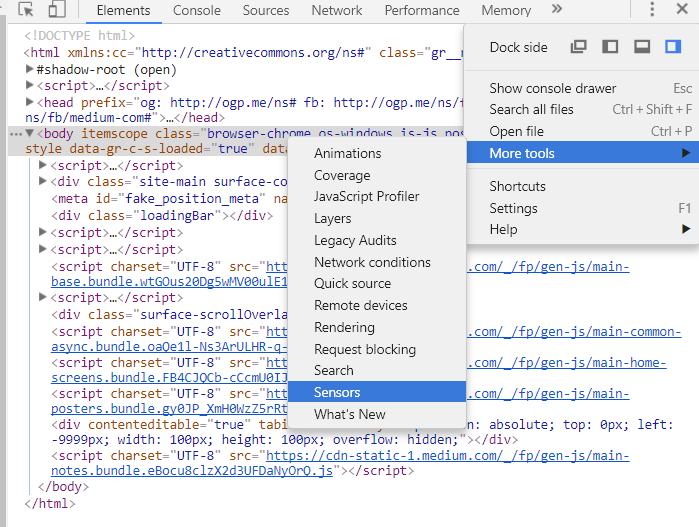
Task: Open the more tabs chevron
Action: (x=557, y=9)
